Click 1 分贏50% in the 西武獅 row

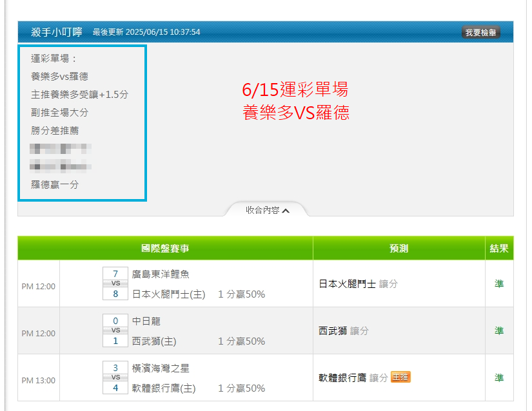click(x=241, y=341)
